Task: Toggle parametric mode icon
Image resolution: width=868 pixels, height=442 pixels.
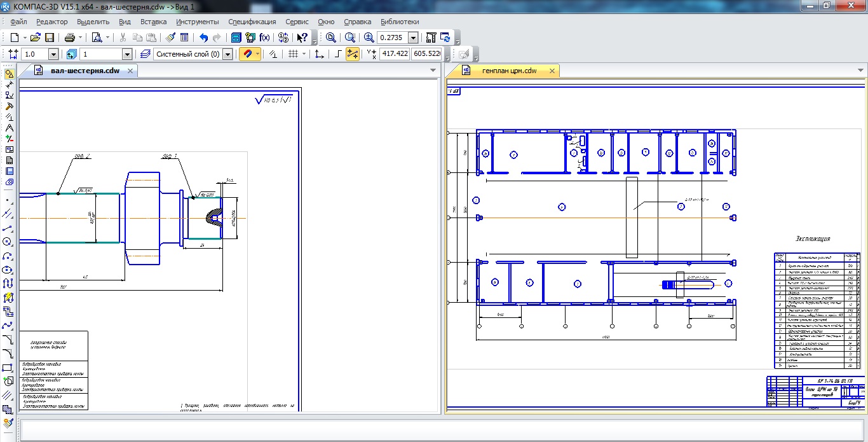Action: tap(273, 54)
